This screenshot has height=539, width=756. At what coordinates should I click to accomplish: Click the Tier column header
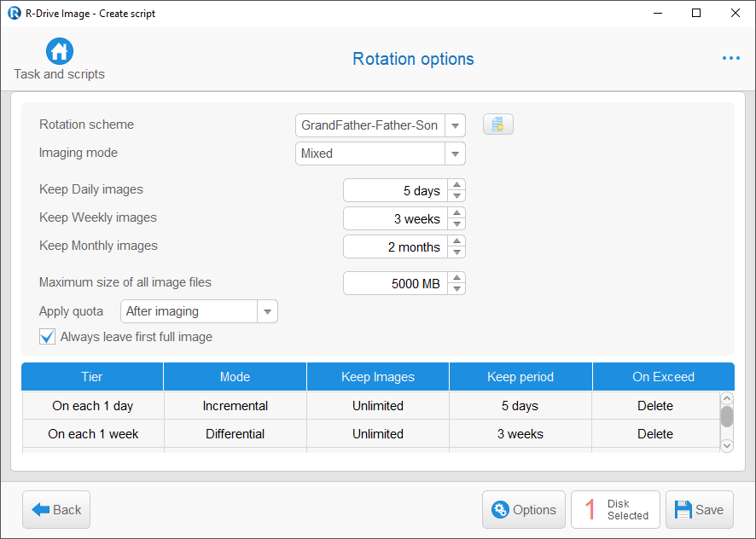pos(92,376)
